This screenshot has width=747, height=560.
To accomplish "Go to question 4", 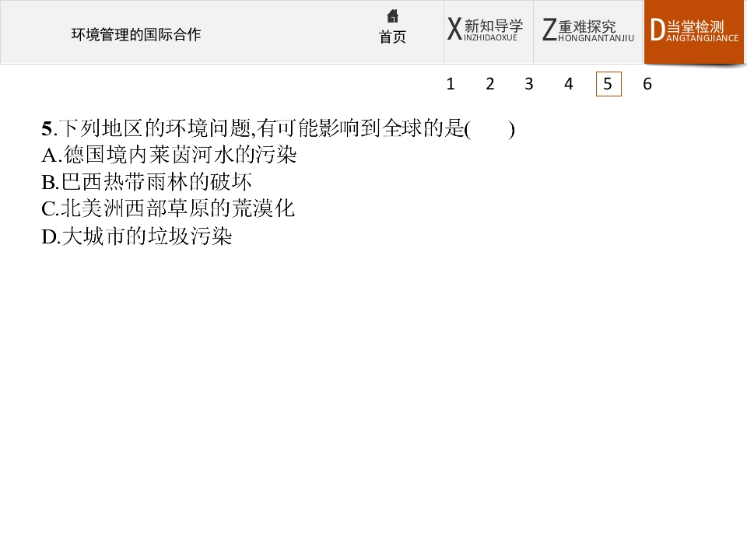I will [x=568, y=84].
